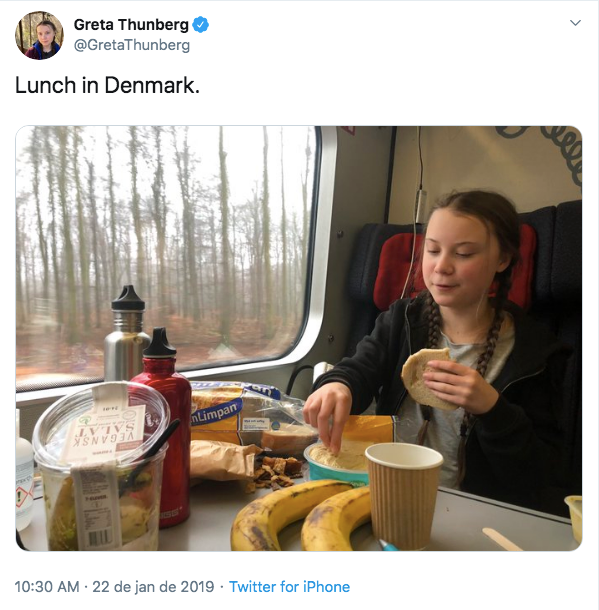The width and height of the screenshot is (599, 610).
Task: Click the 22 de jan de 2019 date
Action: 153,587
